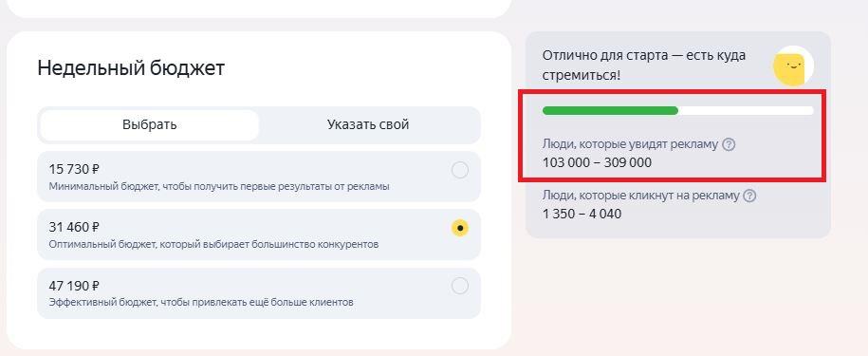Screen dimensions: 868x356
Task: Click the "31 460 ₽" price label
Action: tap(74, 227)
